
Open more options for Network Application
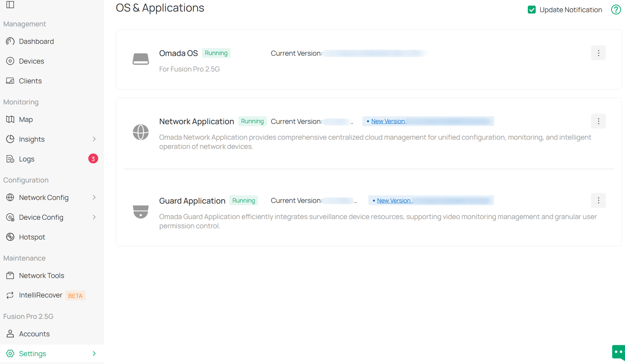pyautogui.click(x=598, y=121)
